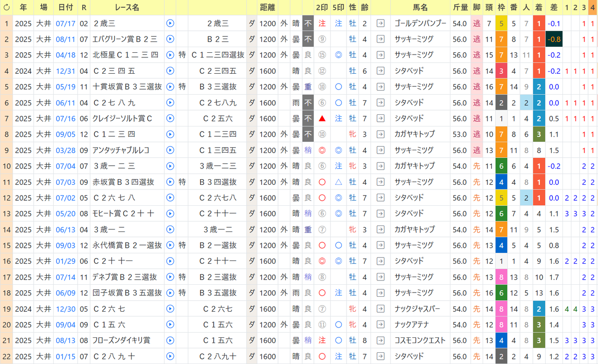Play the race video for 十貫坂賞Ｂ３三選抜
Viewport: 598px width, 364px height.
click(x=170, y=87)
